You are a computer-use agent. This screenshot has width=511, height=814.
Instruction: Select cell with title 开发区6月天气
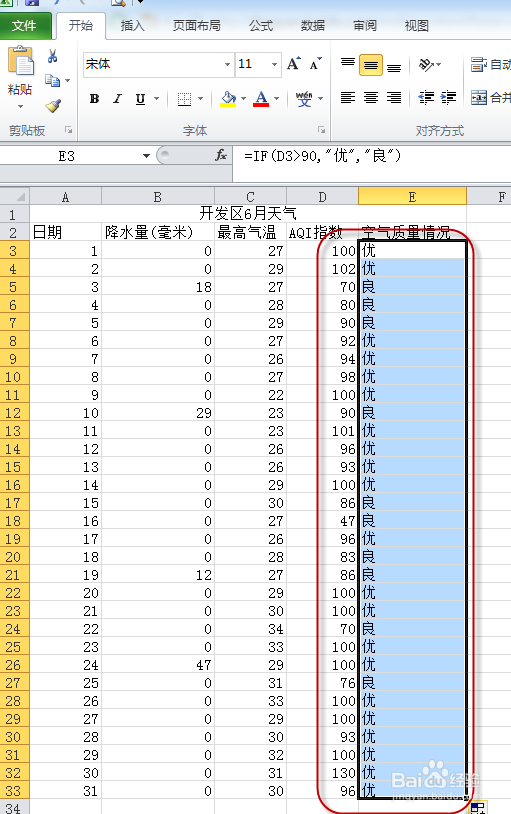(248, 213)
